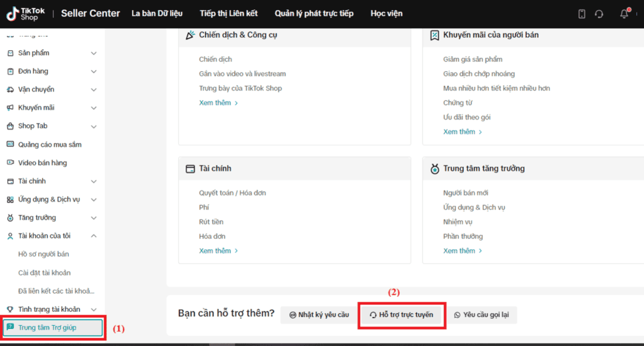Expand the Tình trạng tài khoản chevron
644x346 pixels.
[94, 309]
